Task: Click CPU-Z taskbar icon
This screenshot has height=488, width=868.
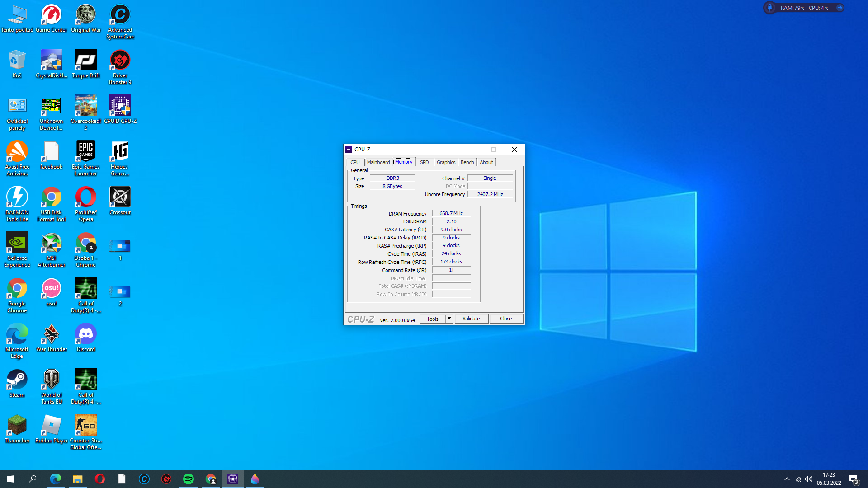Action: click(x=233, y=479)
